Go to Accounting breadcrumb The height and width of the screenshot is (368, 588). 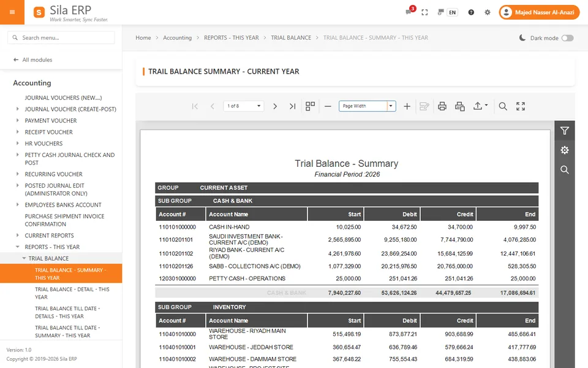[x=177, y=37]
